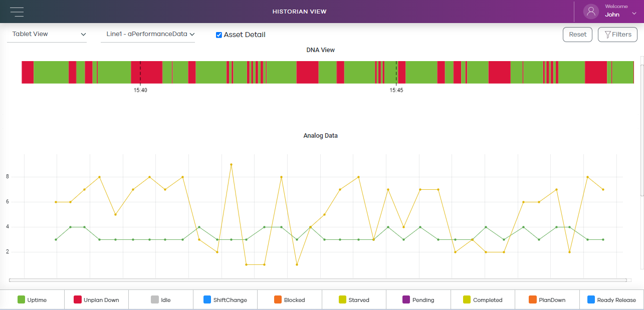This screenshot has width=644, height=310.
Task: Click the horizontal scrollbar below Analog Data
Action: click(318, 280)
